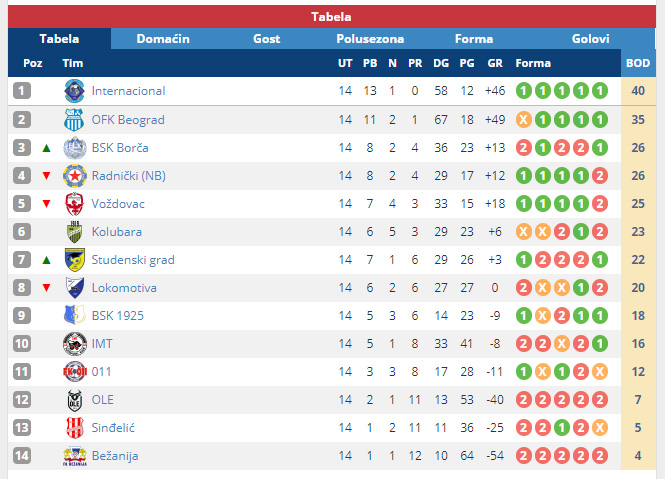The width and height of the screenshot is (665, 479).
Task: Switch to the Domaćin tab
Action: coord(163,39)
